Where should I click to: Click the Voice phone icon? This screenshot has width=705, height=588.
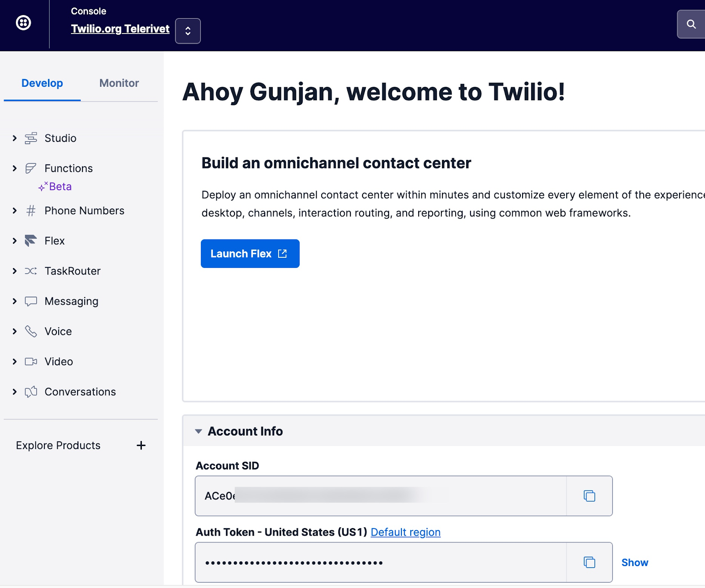point(31,331)
